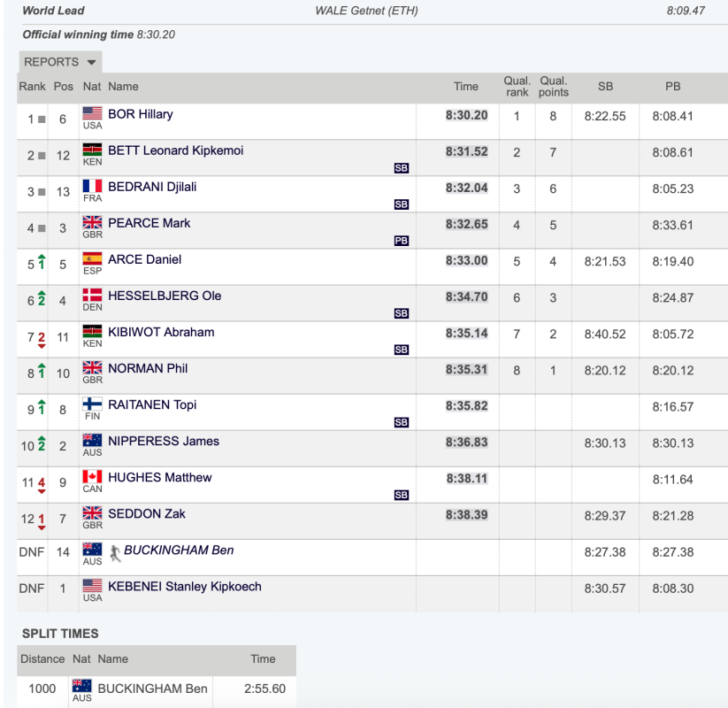Click the red down arrow beside rank 11
Image resolution: width=728 pixels, height=708 pixels.
tap(42, 485)
